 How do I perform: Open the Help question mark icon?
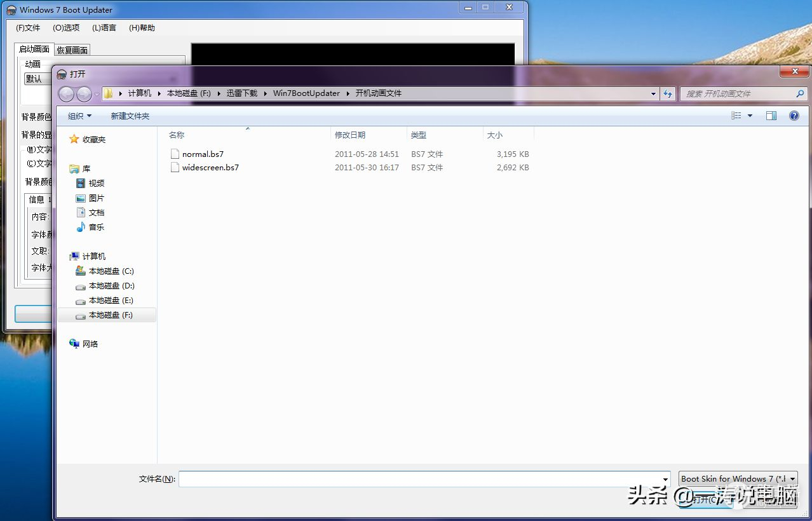coord(794,116)
